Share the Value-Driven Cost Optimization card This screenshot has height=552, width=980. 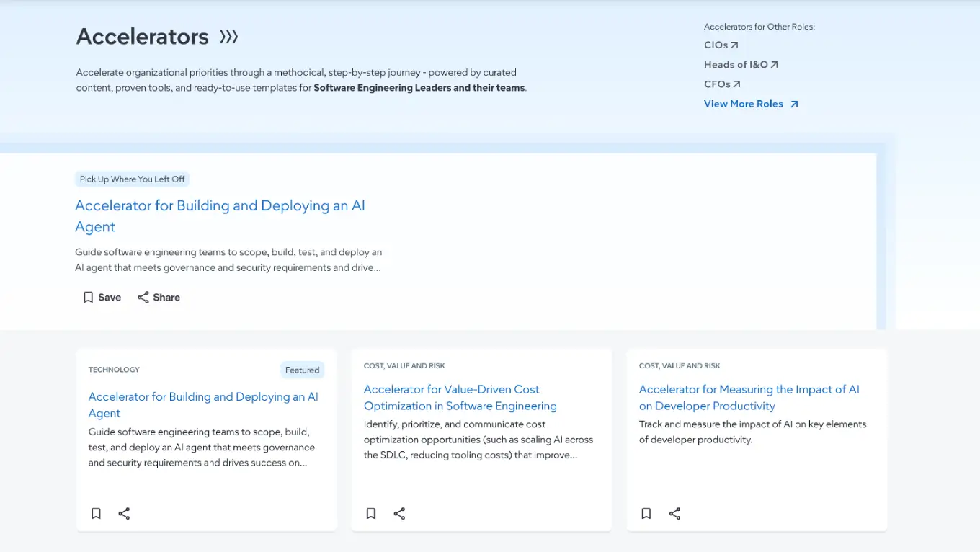click(399, 513)
